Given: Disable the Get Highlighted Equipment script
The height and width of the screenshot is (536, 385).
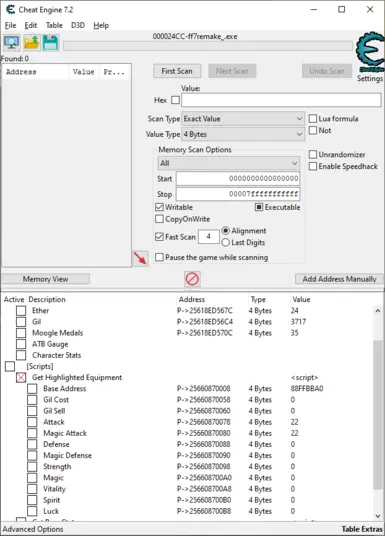Looking at the screenshot, I should pyautogui.click(x=21, y=377).
